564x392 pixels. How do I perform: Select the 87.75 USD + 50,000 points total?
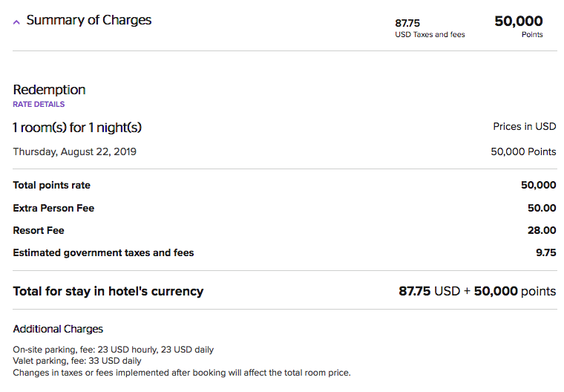pyautogui.click(x=477, y=291)
